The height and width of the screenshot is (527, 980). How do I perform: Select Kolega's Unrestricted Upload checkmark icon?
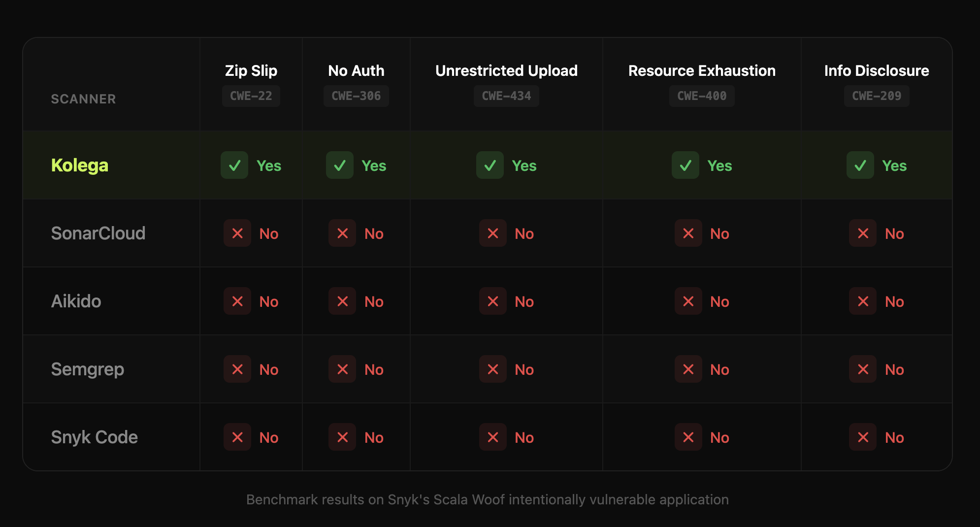490,165
